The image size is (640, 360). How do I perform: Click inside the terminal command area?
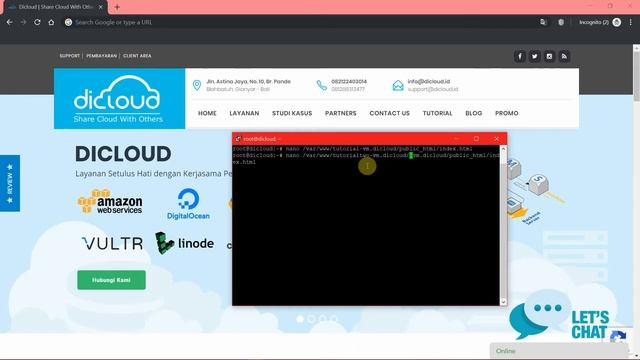click(366, 225)
